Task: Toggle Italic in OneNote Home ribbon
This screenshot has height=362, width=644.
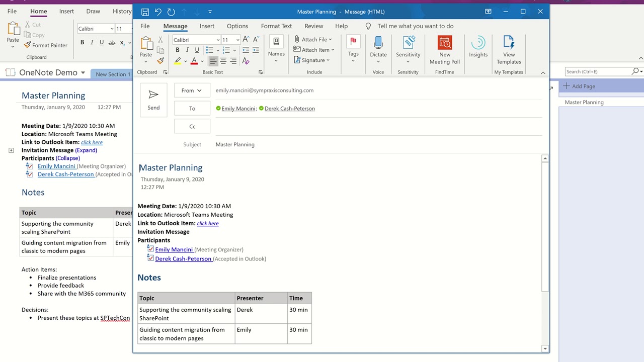Action: point(92,43)
